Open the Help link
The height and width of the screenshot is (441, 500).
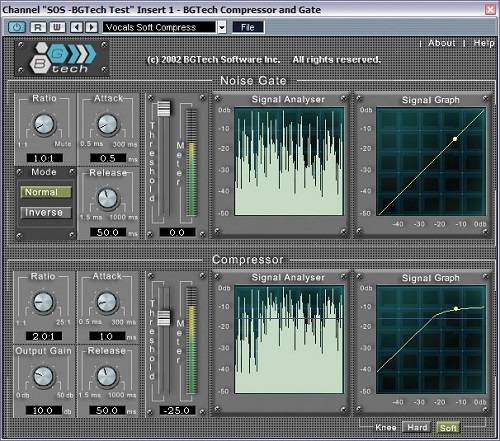point(484,43)
